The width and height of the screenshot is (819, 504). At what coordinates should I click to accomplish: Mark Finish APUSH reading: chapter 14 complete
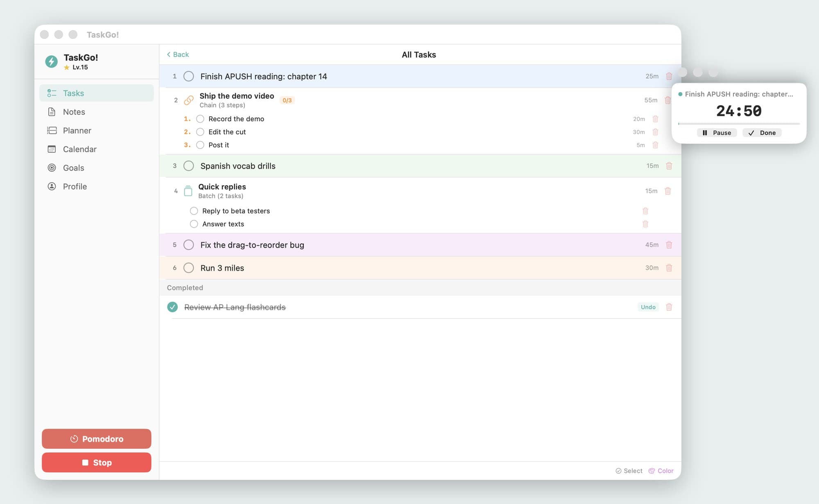188,76
